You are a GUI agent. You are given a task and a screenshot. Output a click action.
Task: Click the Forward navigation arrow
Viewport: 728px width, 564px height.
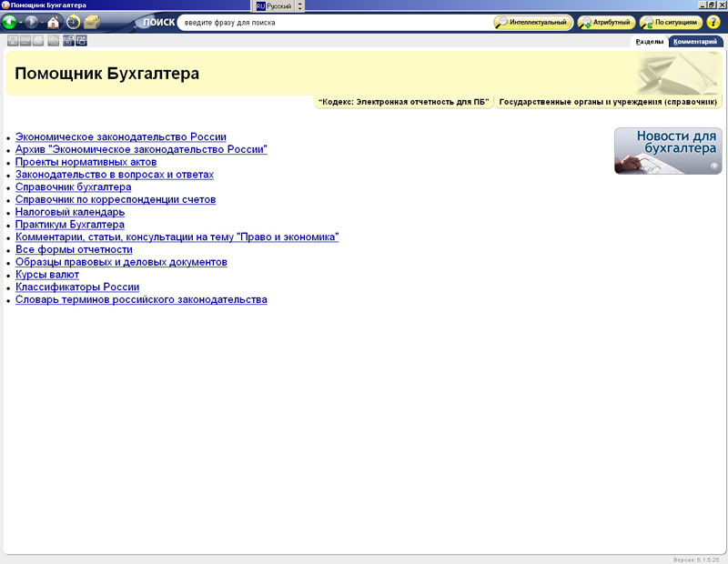32,22
